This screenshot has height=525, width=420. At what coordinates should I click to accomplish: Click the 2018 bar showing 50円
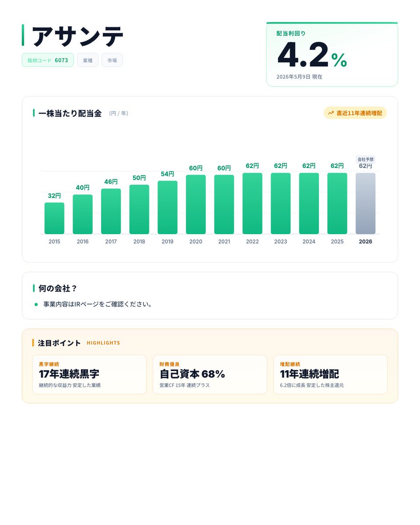tap(139, 210)
